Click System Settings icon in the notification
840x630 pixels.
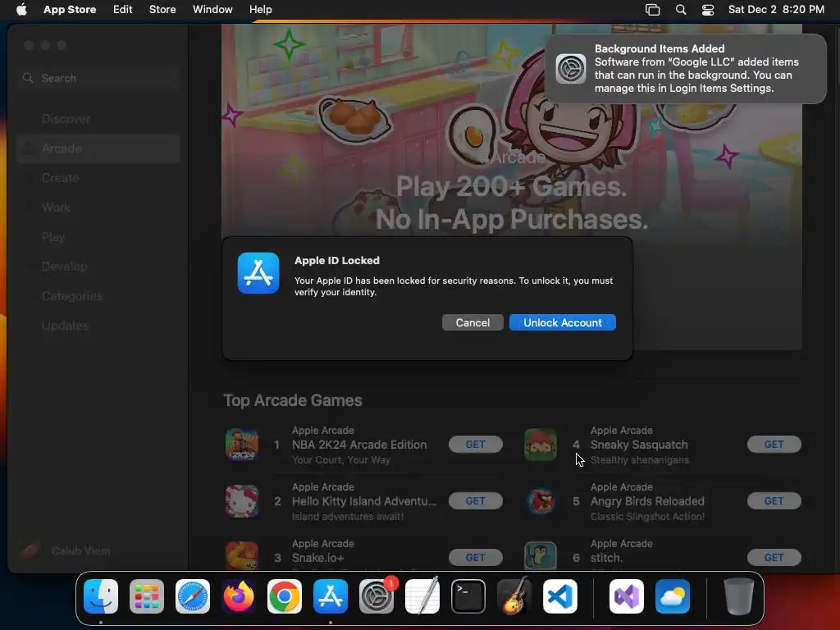571,69
